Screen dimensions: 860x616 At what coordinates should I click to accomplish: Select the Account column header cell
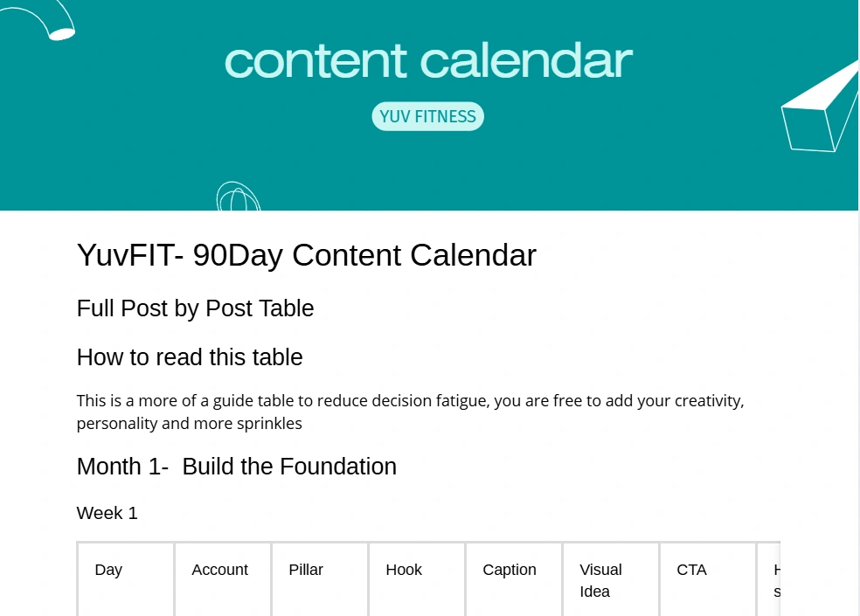pos(223,579)
